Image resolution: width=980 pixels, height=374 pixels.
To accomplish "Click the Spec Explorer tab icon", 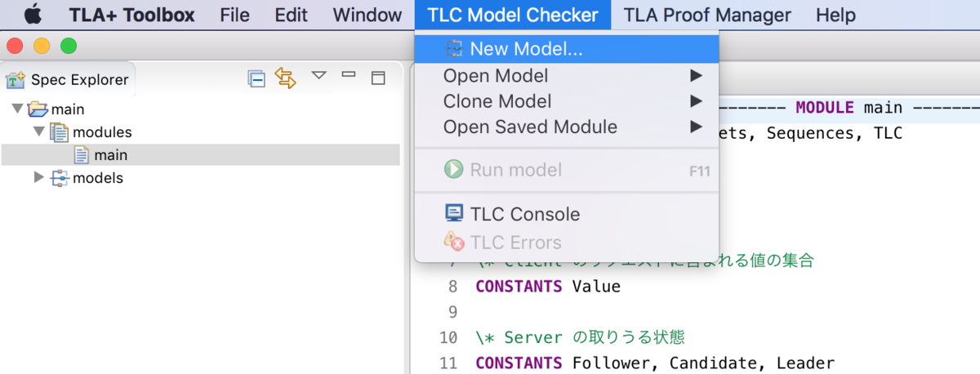I will click(15, 79).
